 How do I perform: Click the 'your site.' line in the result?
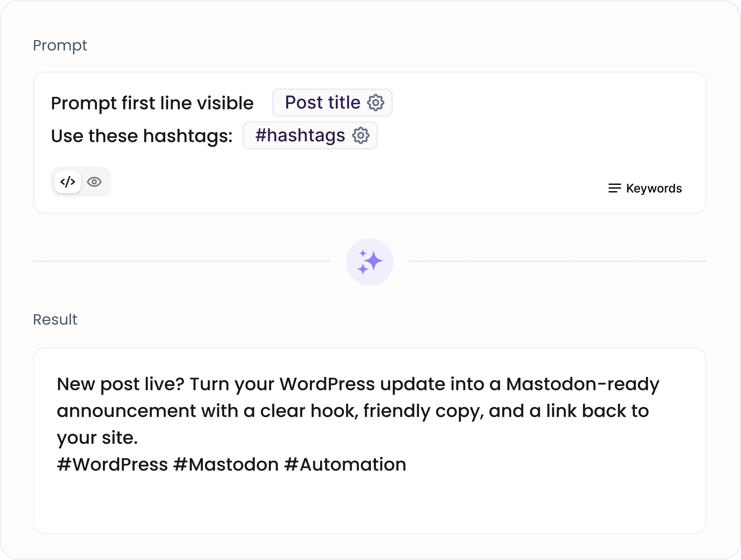(97, 438)
